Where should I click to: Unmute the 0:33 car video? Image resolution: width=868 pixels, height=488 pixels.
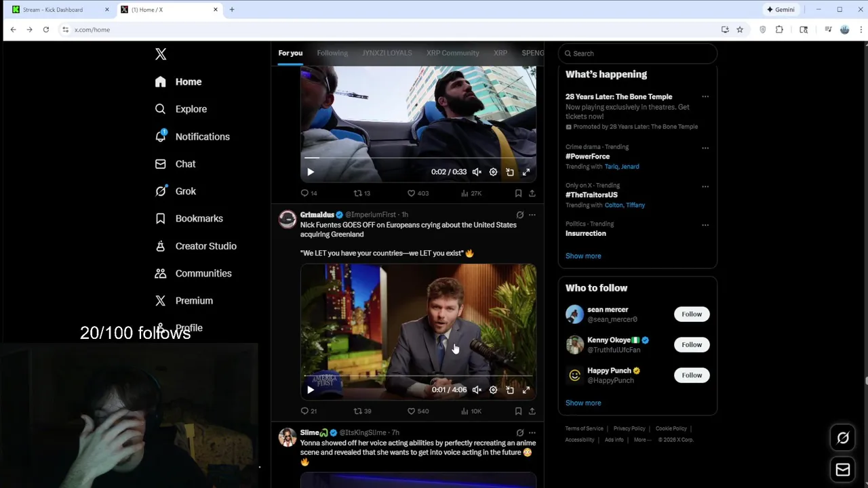pyautogui.click(x=477, y=172)
